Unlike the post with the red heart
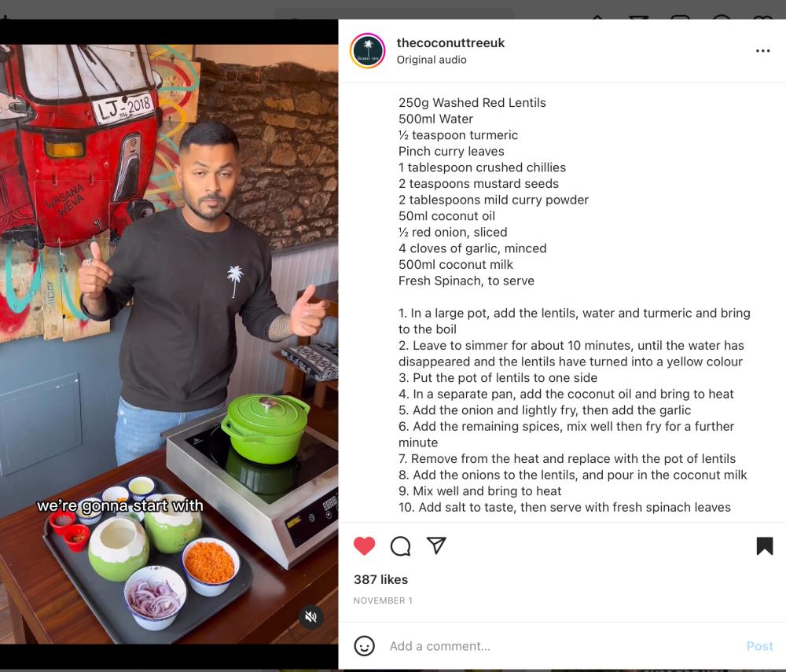 pyautogui.click(x=365, y=545)
